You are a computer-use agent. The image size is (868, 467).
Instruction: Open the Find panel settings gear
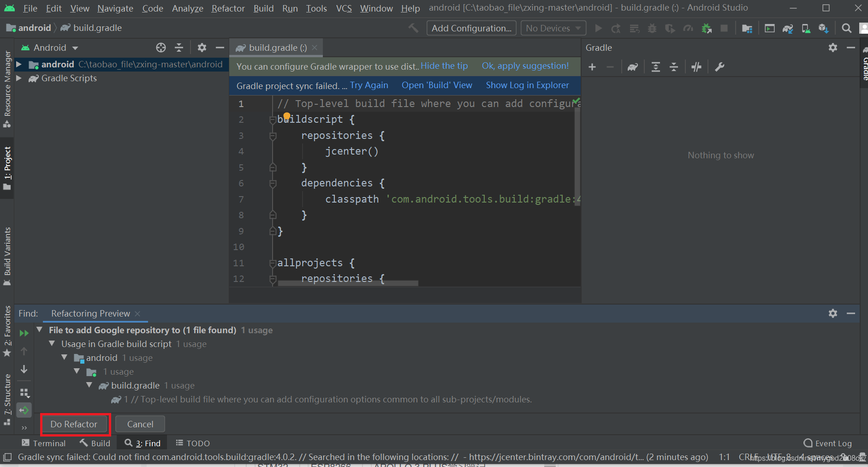tap(832, 313)
